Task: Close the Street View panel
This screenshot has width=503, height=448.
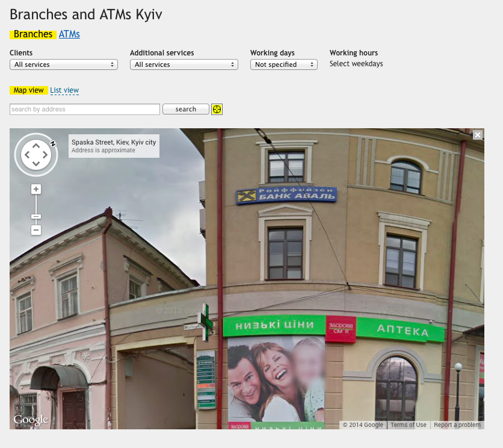Action: click(478, 135)
